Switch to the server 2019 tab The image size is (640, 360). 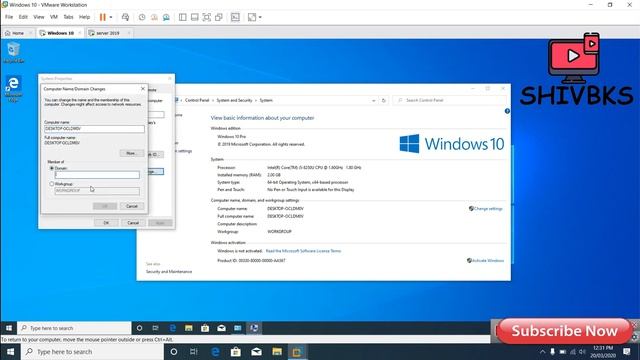(108, 33)
